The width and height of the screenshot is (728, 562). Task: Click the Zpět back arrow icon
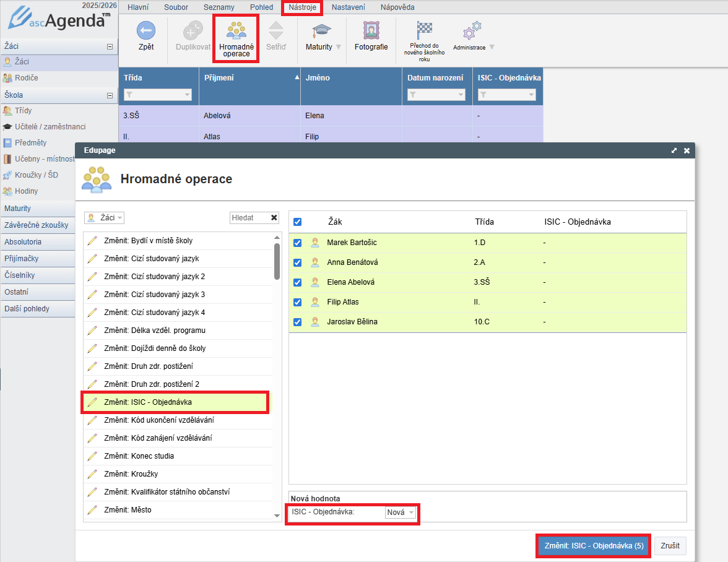(x=146, y=31)
